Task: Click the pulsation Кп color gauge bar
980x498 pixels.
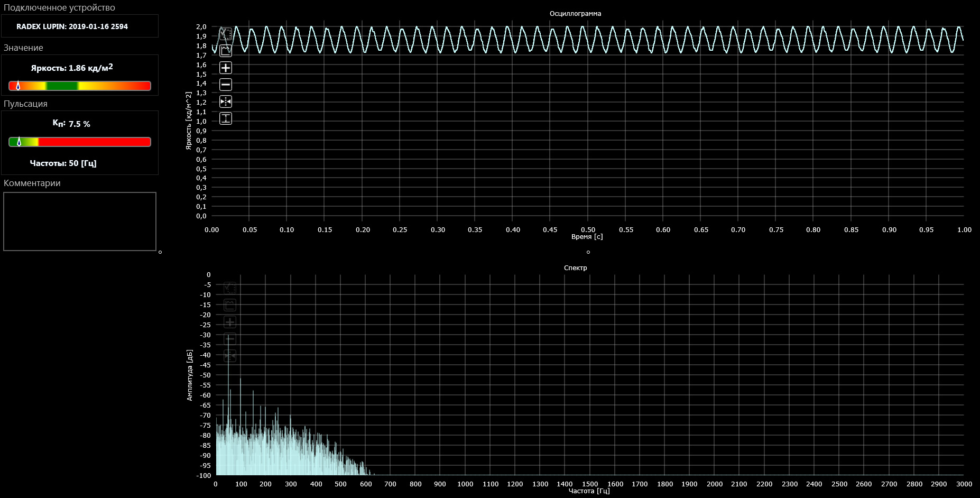Action: pos(80,142)
